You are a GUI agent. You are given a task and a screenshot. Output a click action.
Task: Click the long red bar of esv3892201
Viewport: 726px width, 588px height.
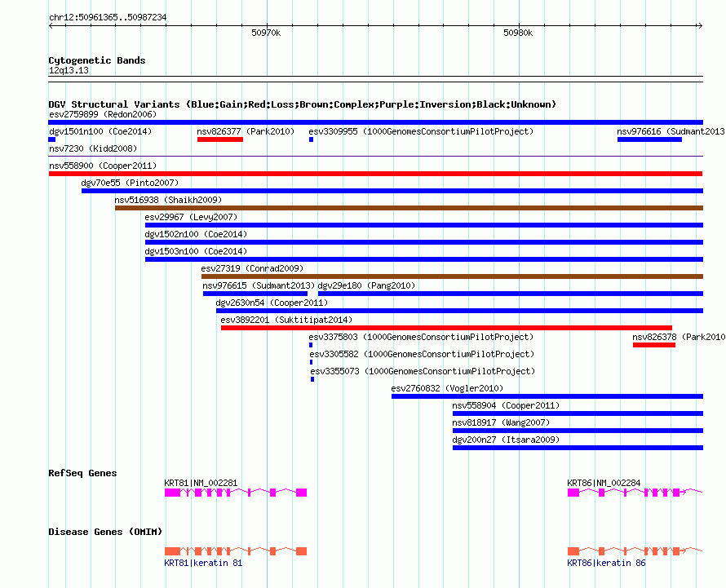446,328
